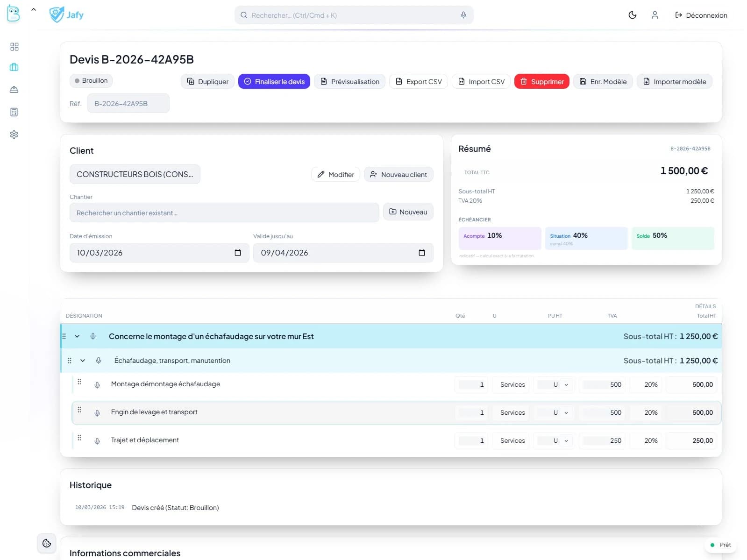The image size is (747, 560).
Task: Click the user profile icon
Action: click(x=655, y=15)
